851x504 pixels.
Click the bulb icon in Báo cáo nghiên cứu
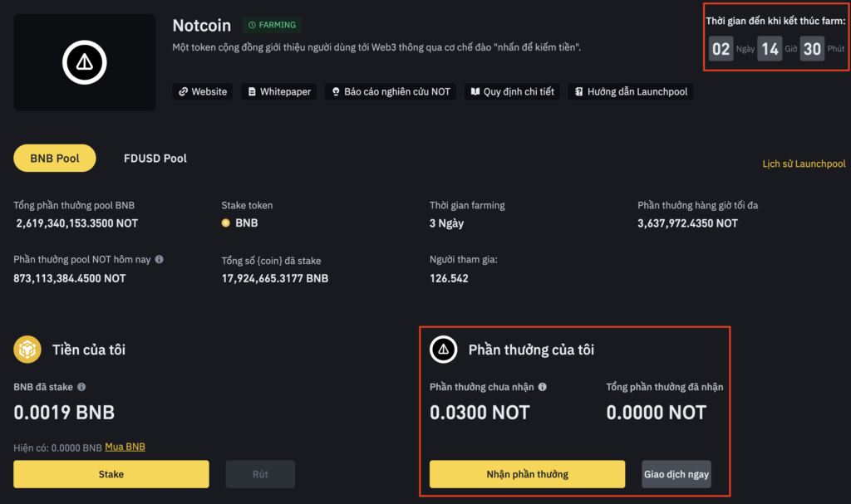click(x=336, y=91)
